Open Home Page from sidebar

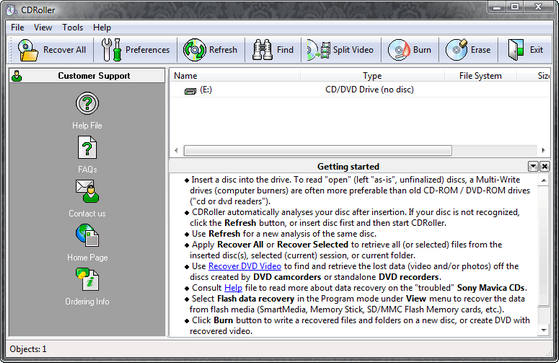coord(87,235)
